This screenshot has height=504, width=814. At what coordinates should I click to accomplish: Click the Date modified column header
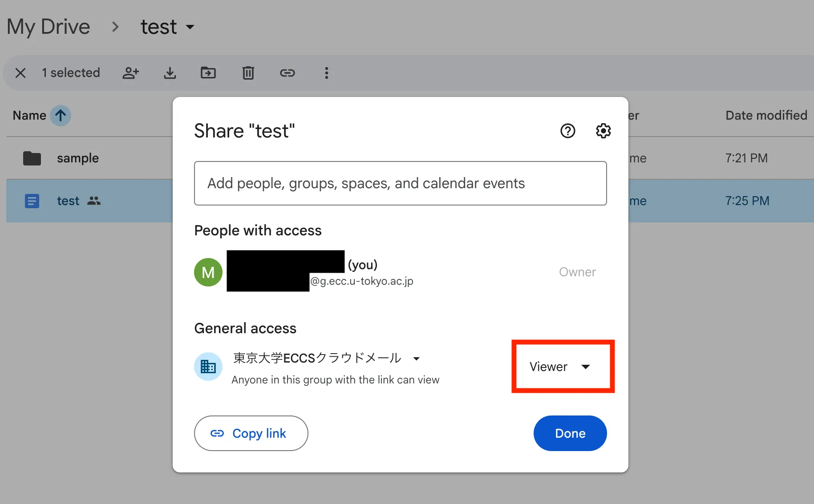pyautogui.click(x=766, y=116)
